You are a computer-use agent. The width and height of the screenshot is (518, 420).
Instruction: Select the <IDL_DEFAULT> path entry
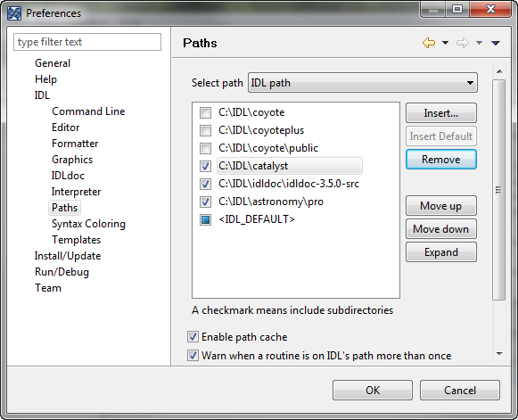[x=257, y=219]
